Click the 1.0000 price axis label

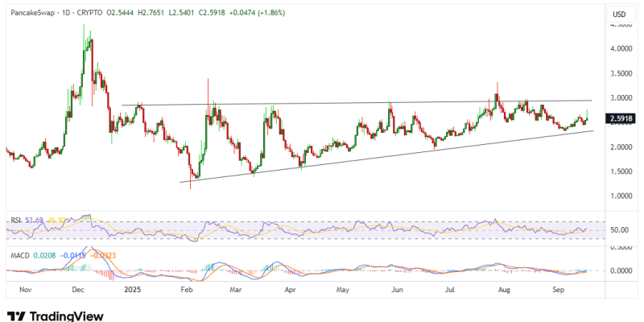(621, 196)
